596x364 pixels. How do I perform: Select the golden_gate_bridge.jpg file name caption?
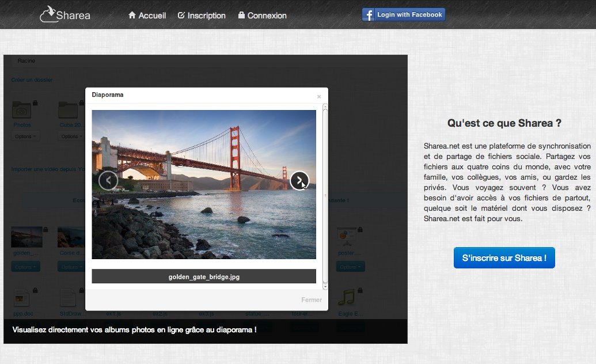click(x=204, y=276)
